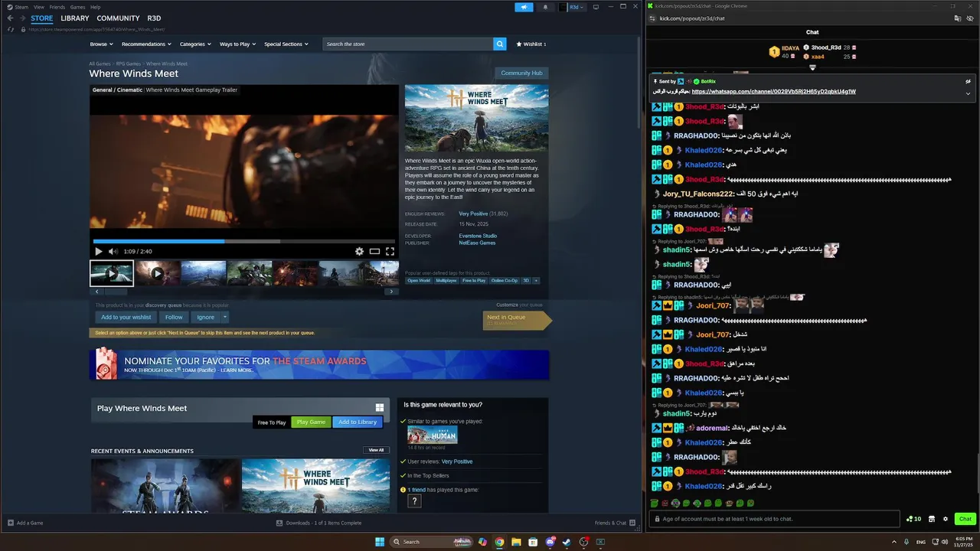Click the unknown friend avatar question mark
The width and height of the screenshot is (980, 551).
[x=414, y=501]
